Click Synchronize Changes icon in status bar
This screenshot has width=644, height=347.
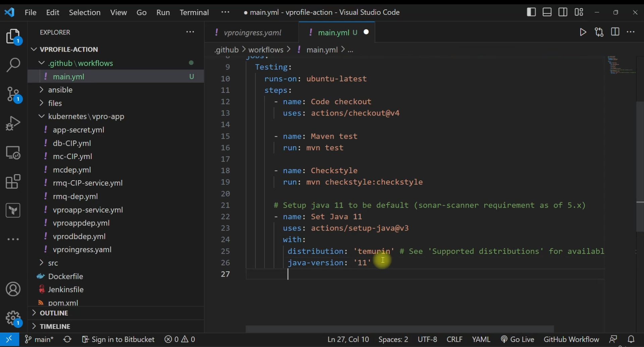coord(68,340)
